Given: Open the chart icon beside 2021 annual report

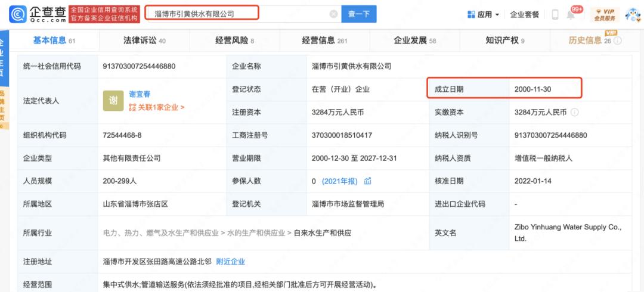Looking at the screenshot, I should point(367,181).
